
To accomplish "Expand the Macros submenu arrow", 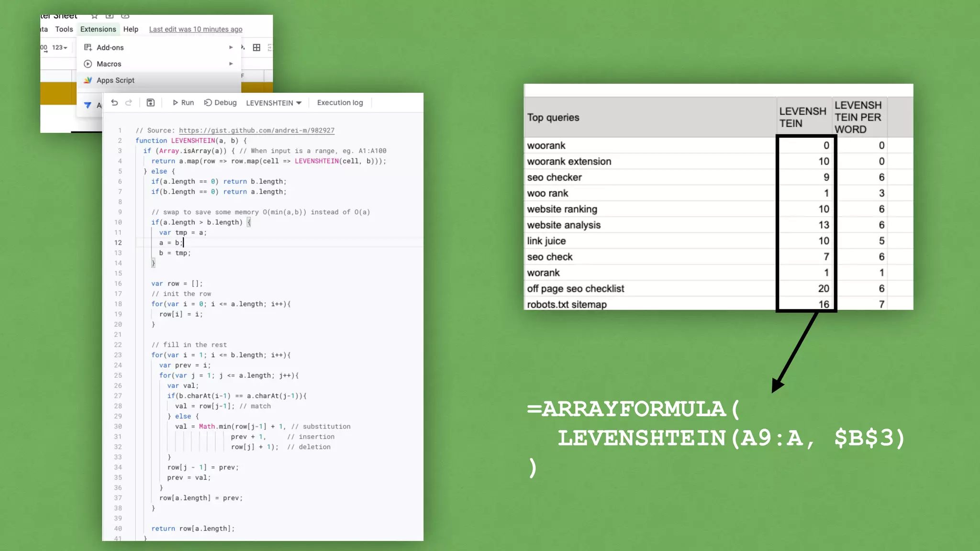I will tap(231, 64).
